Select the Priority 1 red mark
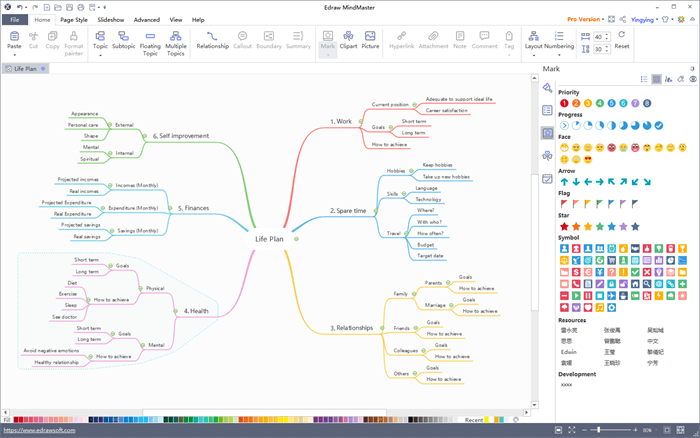Screen dimensions: 700x438 point(565,103)
